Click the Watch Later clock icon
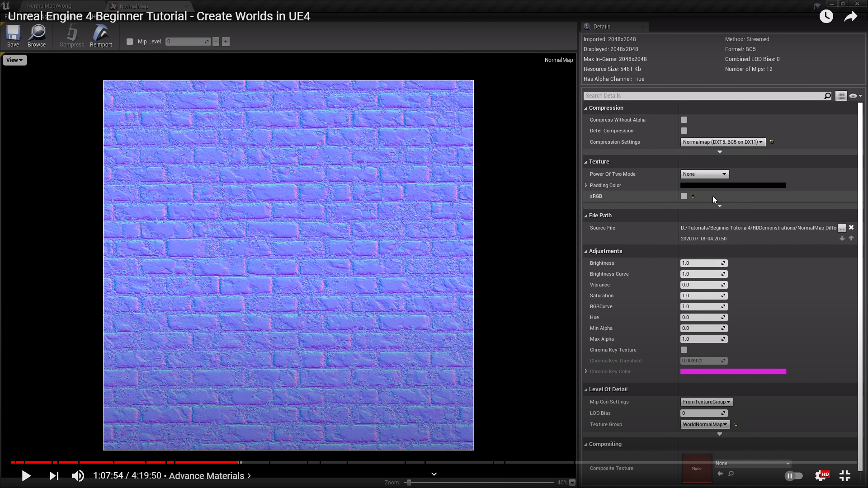 click(826, 17)
